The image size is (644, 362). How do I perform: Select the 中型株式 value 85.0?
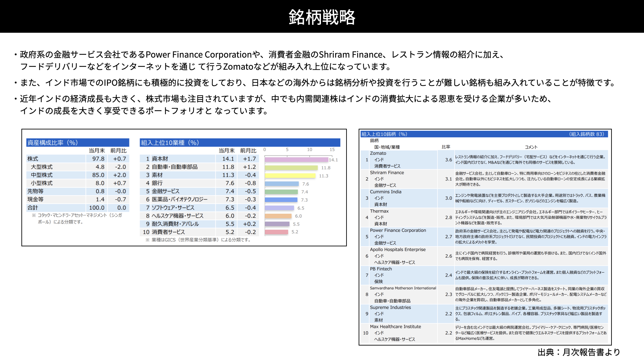click(98, 175)
